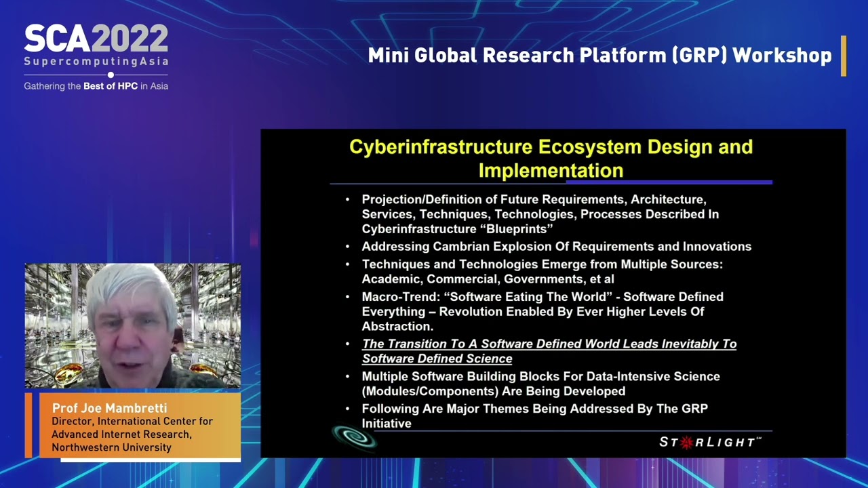The height and width of the screenshot is (488, 868).
Task: Click the speaker webcam video thumbnail
Action: (133, 326)
